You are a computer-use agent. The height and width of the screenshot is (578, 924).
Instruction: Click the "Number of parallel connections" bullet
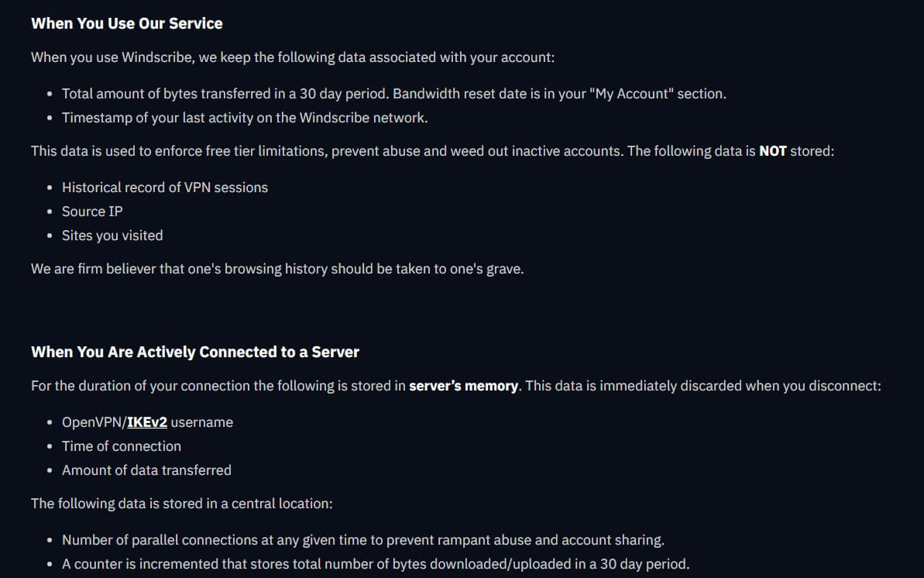[x=363, y=540]
